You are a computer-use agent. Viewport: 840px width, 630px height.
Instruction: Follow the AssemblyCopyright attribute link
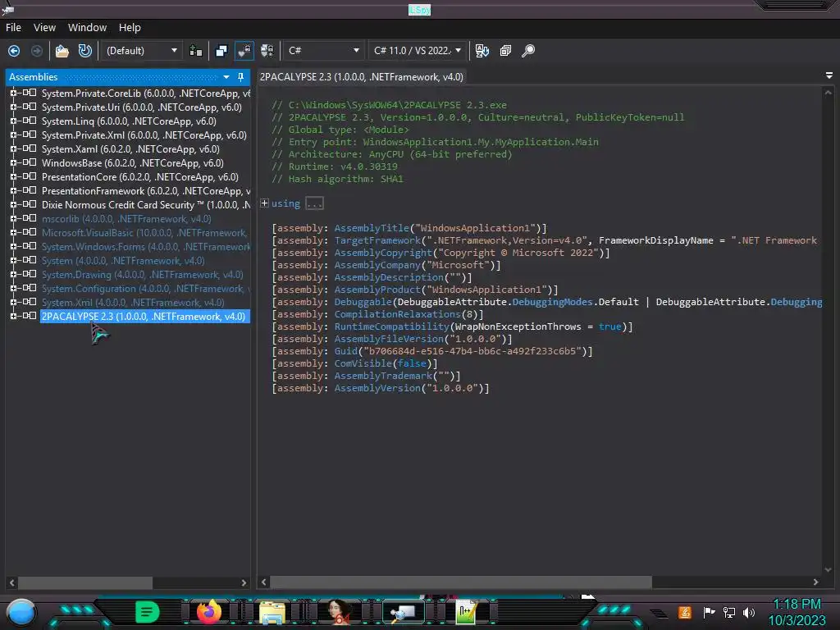click(x=383, y=253)
